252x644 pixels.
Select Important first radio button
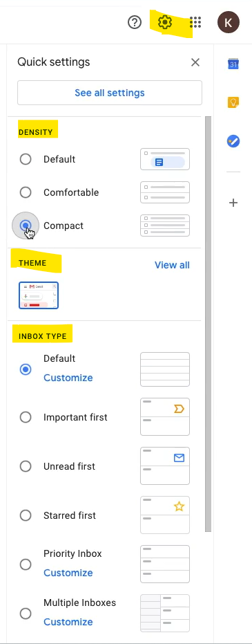click(26, 417)
